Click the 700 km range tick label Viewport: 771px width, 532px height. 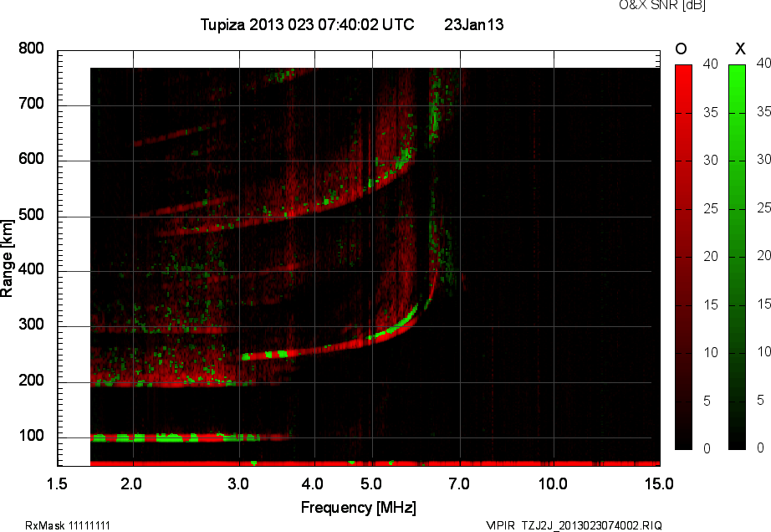click(x=31, y=103)
